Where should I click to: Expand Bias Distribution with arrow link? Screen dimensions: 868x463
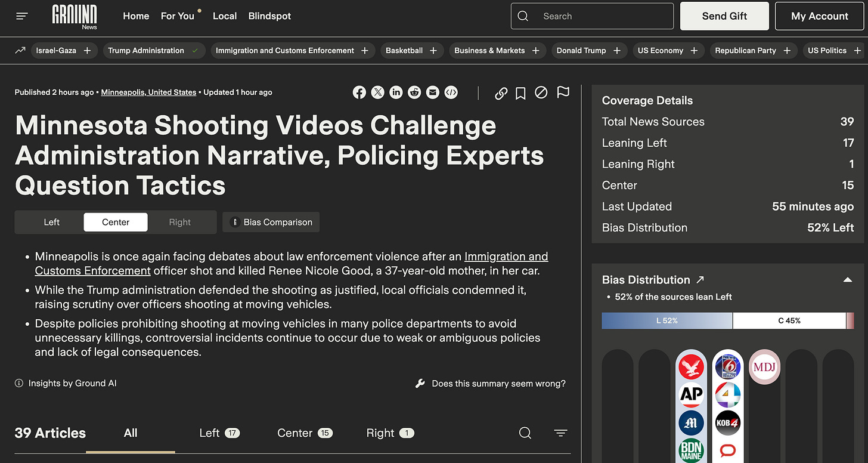[x=700, y=280]
